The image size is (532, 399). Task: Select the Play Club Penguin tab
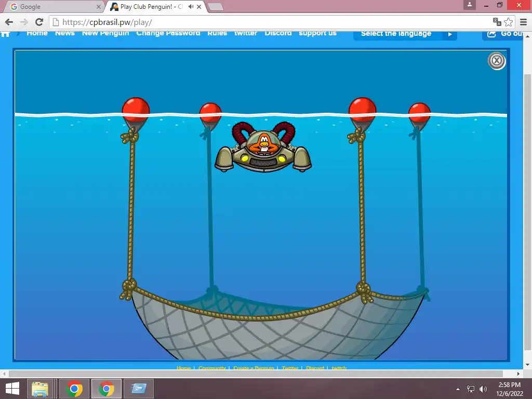[x=156, y=6]
